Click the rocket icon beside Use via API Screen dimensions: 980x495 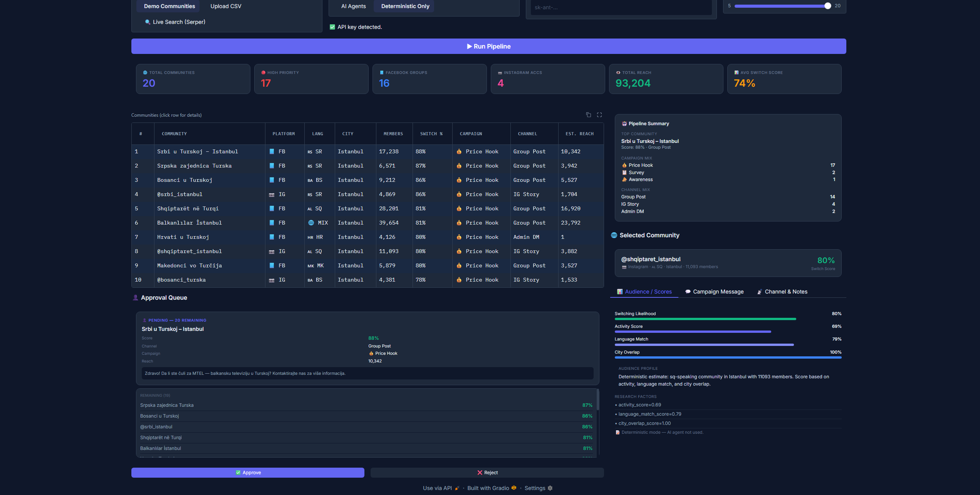click(x=457, y=488)
